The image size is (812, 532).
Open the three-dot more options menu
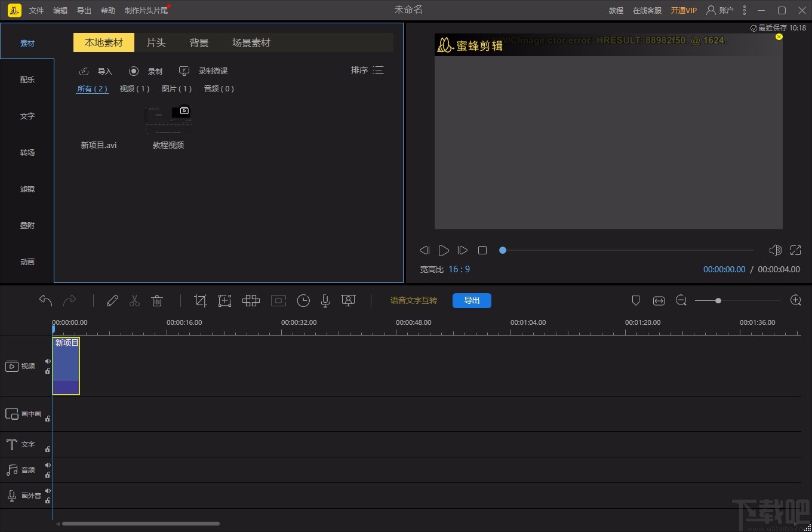pyautogui.click(x=745, y=10)
